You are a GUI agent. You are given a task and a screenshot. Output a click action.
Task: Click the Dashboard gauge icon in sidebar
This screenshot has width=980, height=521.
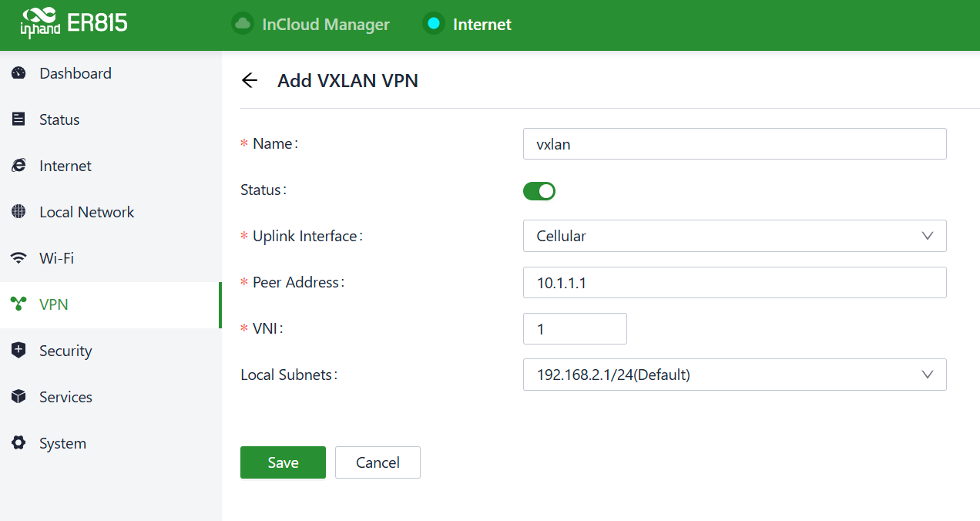(19, 73)
